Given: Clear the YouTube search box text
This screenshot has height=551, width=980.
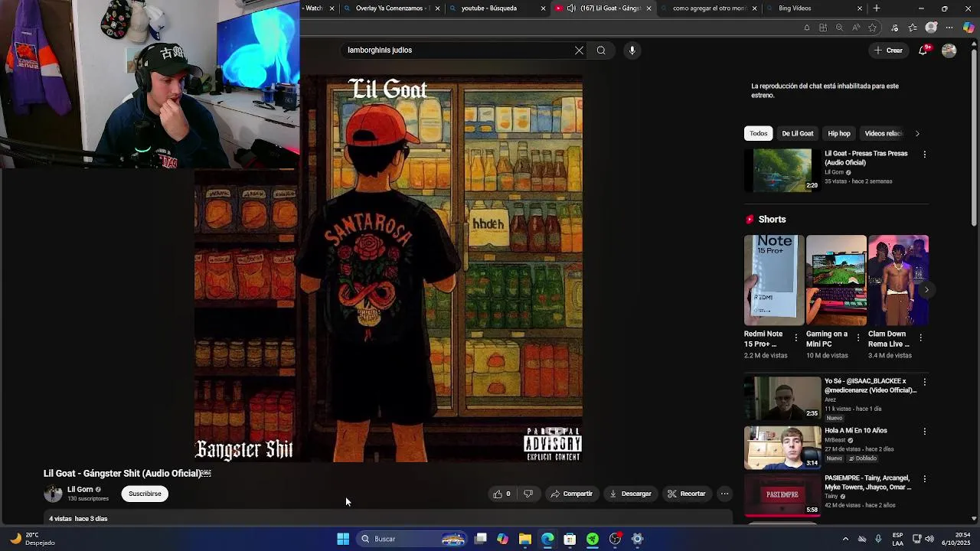Looking at the screenshot, I should point(579,51).
